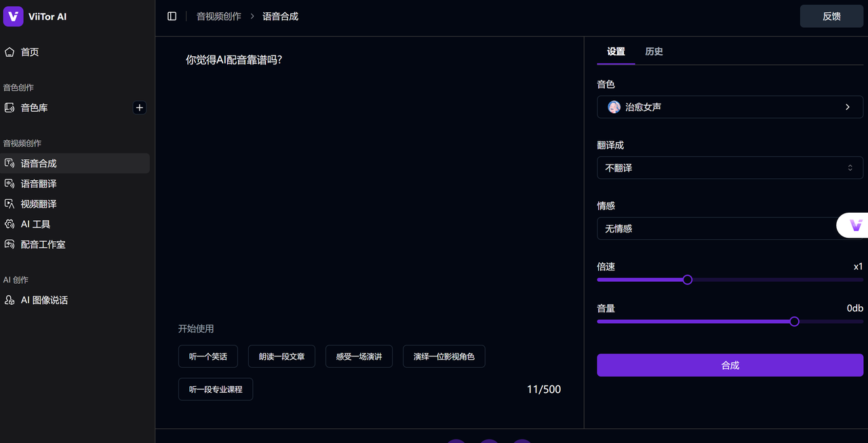Toggle the sidebar collapse icon near breadcrumb
The height and width of the screenshot is (443, 868).
(172, 16)
